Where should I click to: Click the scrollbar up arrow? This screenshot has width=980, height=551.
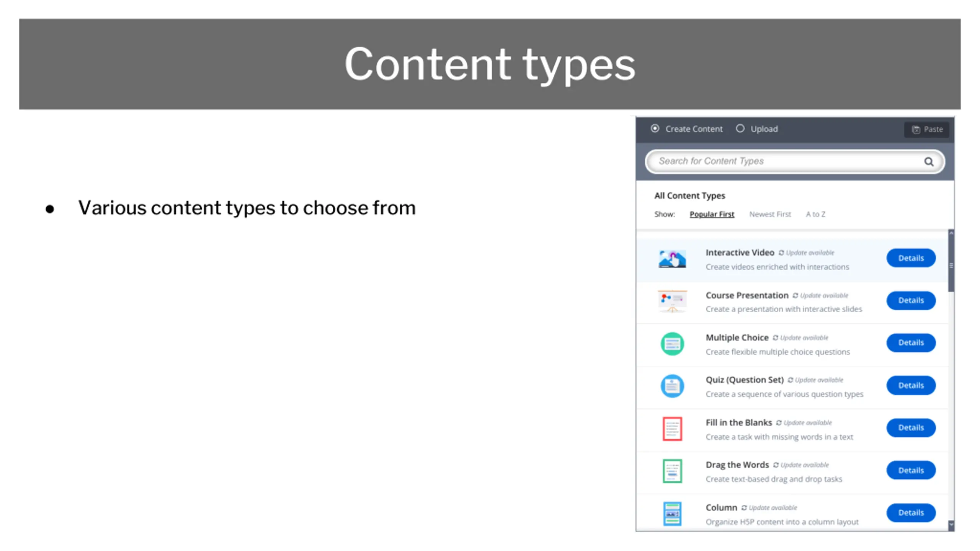click(x=951, y=233)
